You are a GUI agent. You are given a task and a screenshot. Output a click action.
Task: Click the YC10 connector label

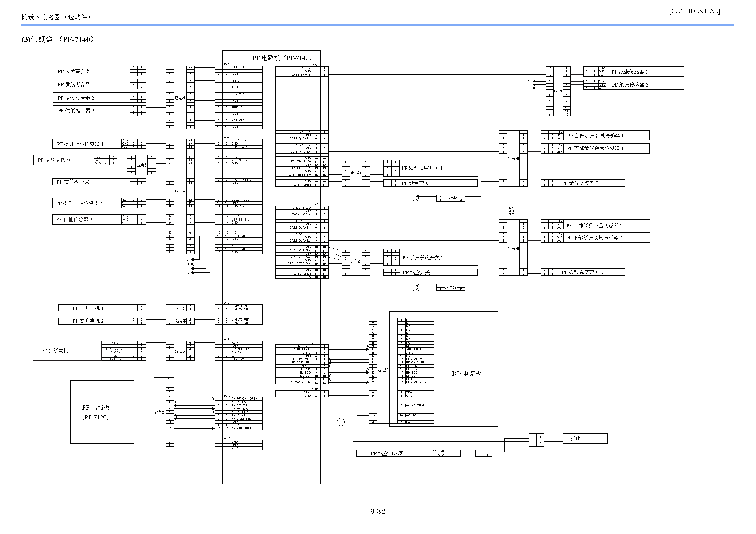click(x=227, y=439)
